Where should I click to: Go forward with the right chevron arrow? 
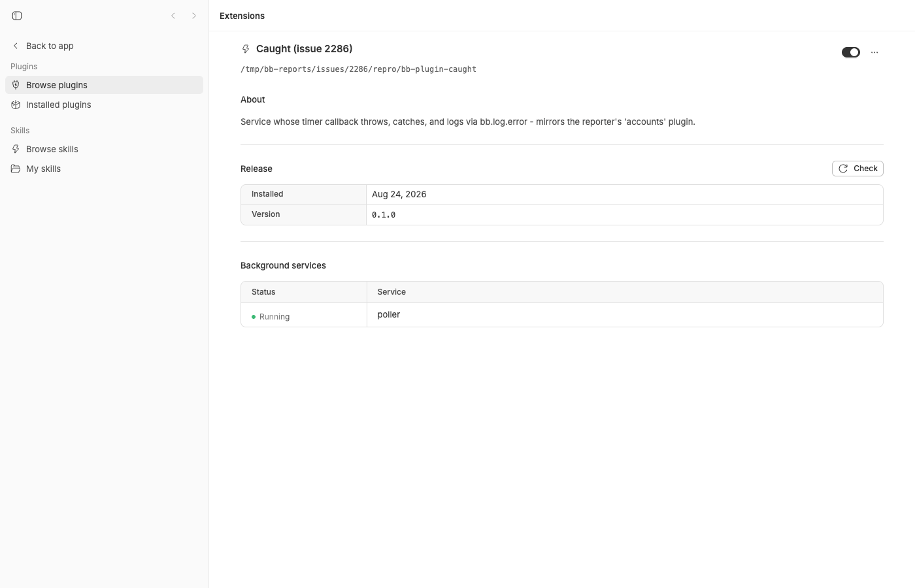pos(194,16)
